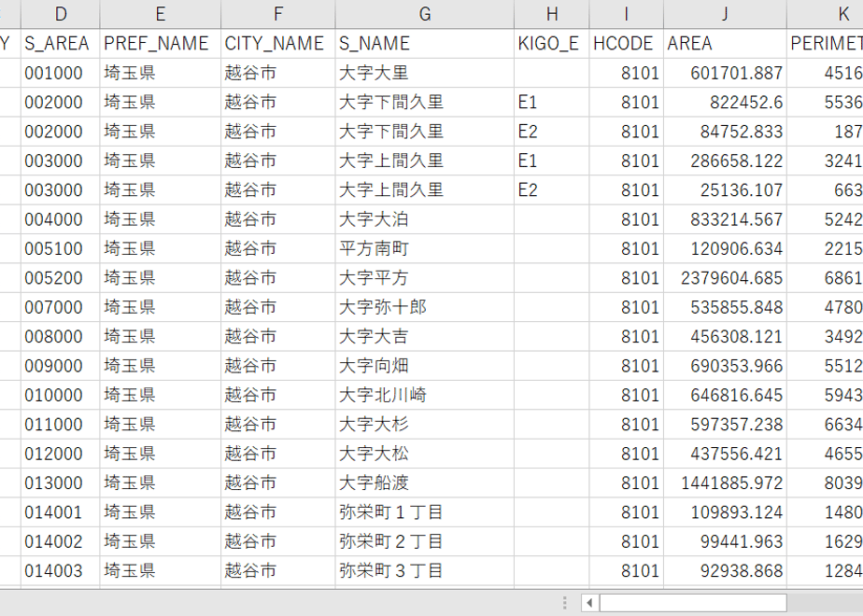Click the KIGO_E header cell
863x616 pixels.
click(x=551, y=44)
